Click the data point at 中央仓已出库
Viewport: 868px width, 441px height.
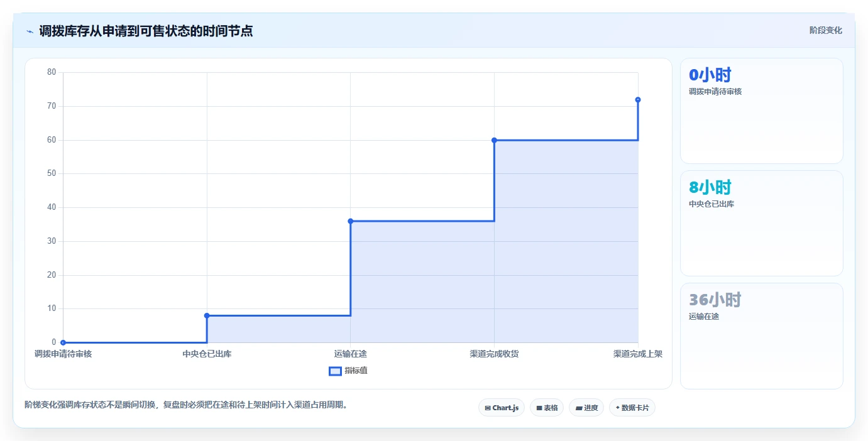tap(207, 315)
